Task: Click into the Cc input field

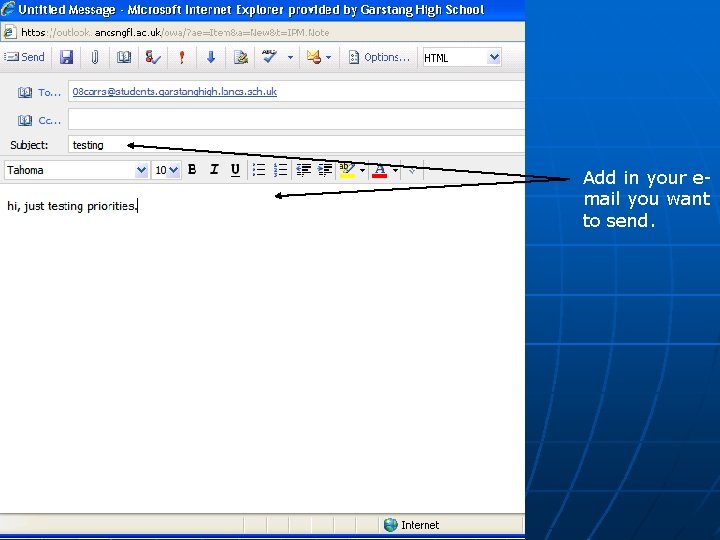Action: (x=297, y=119)
